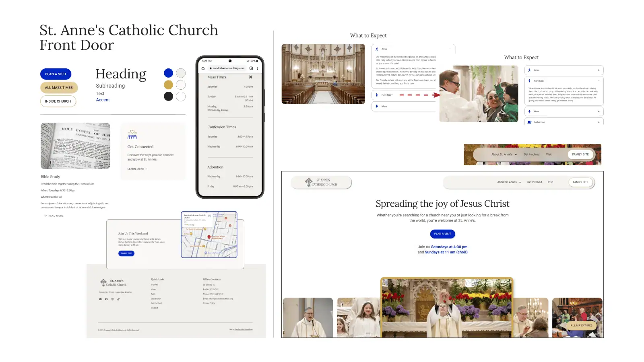Image resolution: width=644 pixels, height=362 pixels.
Task: Click the St. Anne's Catholic Church footer logo
Action: point(114,282)
